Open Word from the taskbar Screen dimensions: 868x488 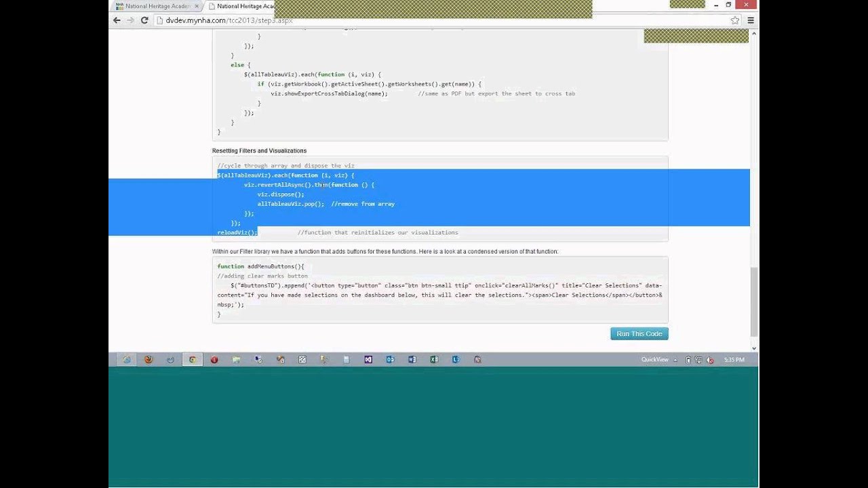[x=412, y=359]
